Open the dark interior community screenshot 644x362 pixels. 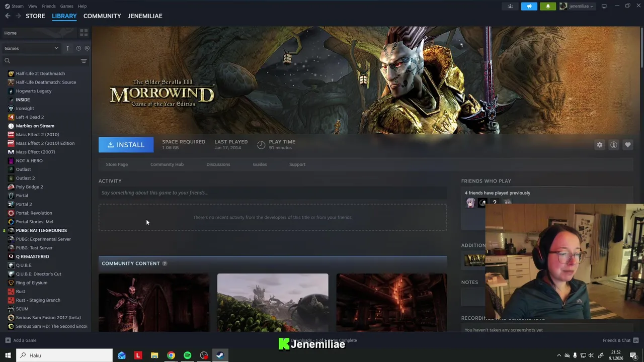(391, 303)
